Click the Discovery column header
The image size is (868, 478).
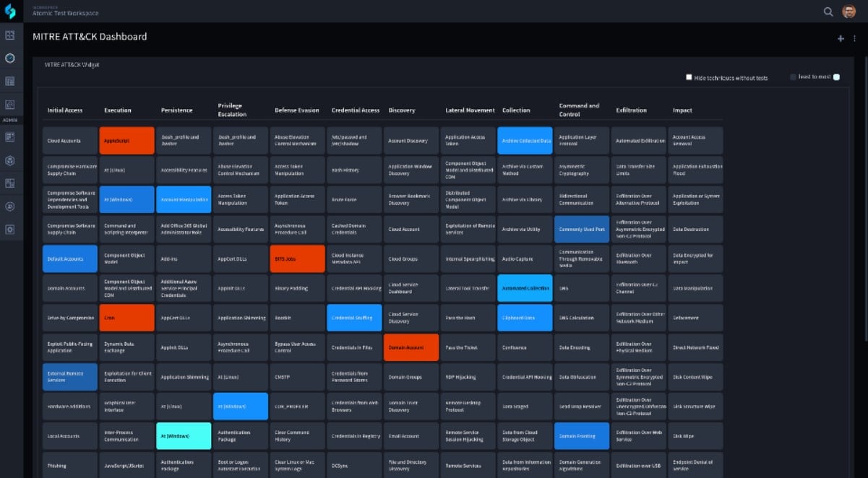(402, 110)
